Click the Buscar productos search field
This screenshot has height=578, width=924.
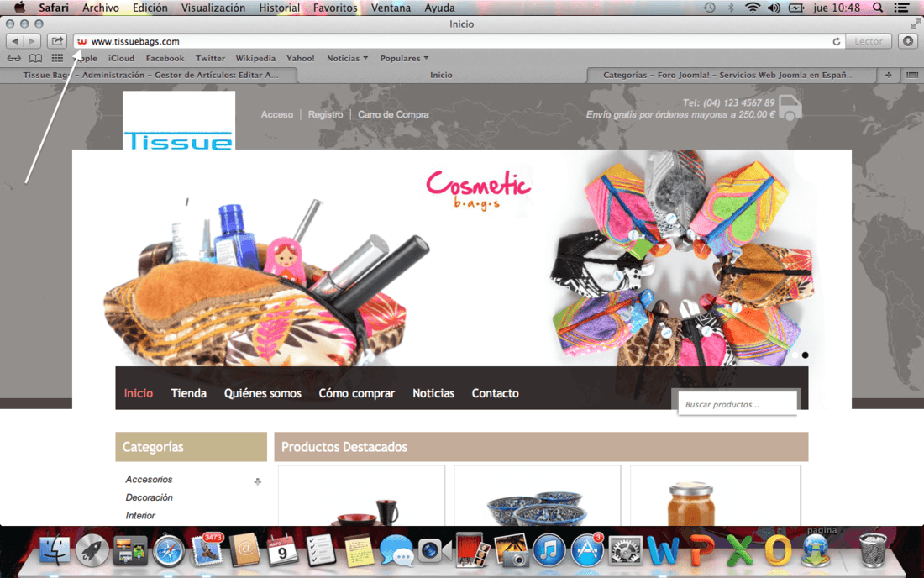pos(738,404)
